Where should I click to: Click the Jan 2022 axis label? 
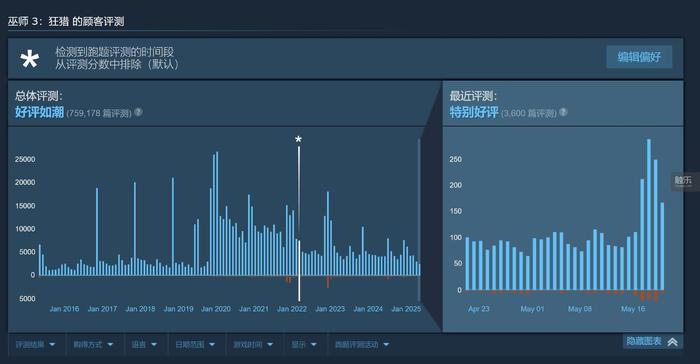click(x=292, y=309)
